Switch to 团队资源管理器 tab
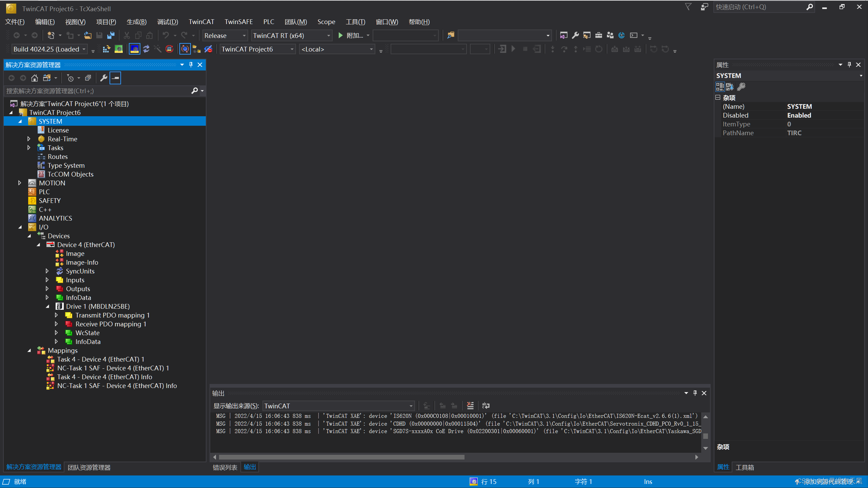The height and width of the screenshot is (488, 868). point(89,467)
